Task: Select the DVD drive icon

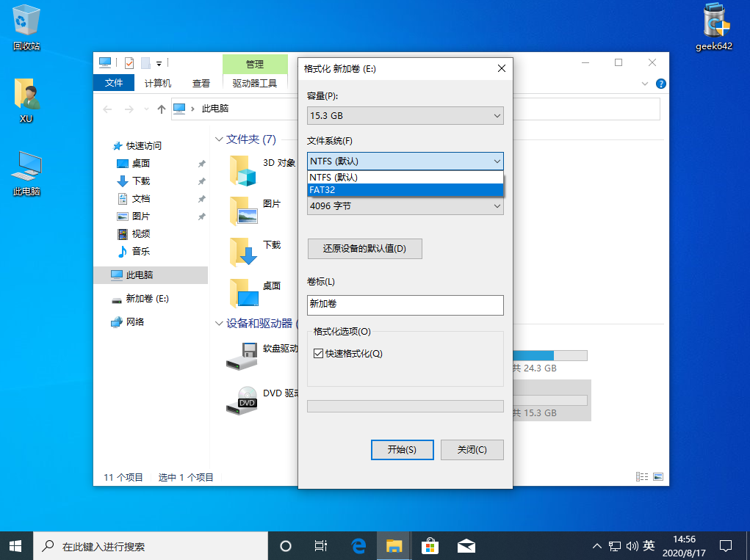Action: [x=242, y=401]
